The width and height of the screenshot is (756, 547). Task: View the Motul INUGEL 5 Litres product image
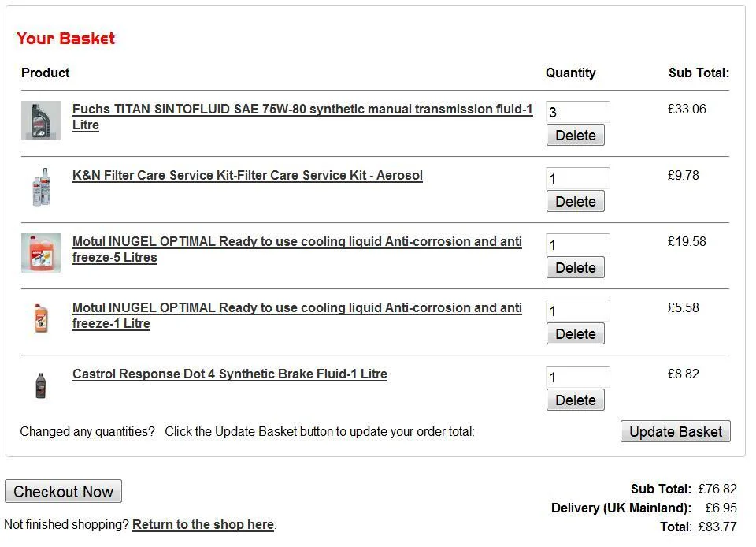click(x=41, y=253)
